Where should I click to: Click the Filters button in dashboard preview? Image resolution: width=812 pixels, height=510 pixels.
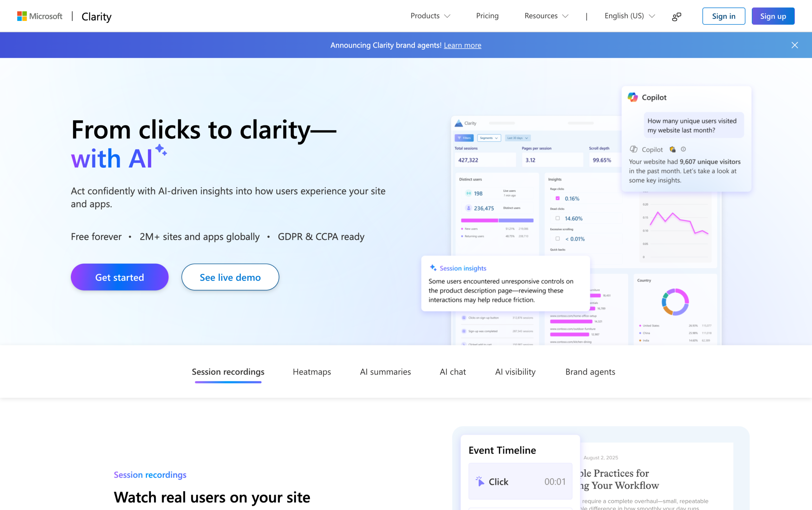[464, 138]
